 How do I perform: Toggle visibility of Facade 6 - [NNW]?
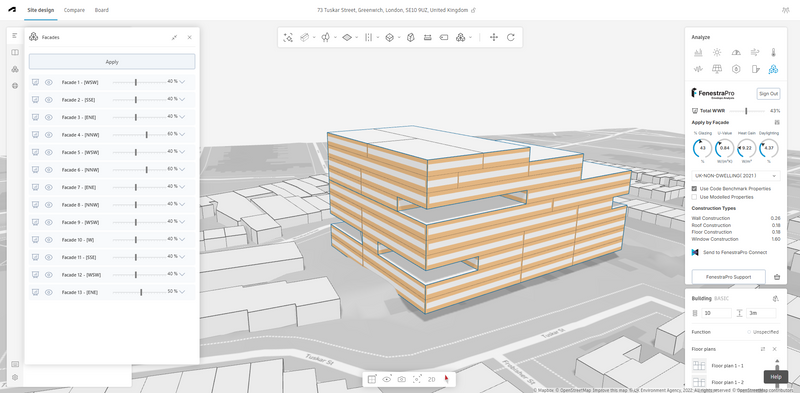[48, 170]
